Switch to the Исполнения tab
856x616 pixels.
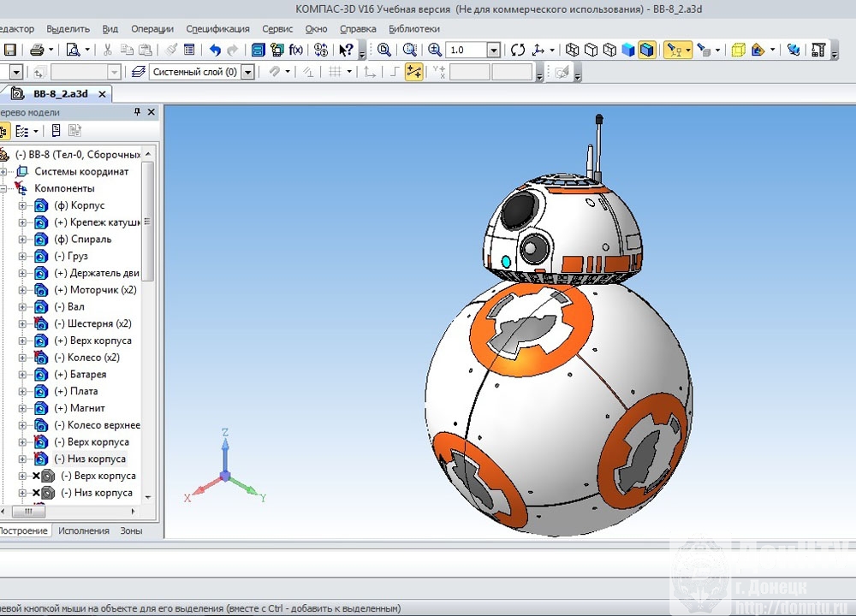click(x=83, y=530)
